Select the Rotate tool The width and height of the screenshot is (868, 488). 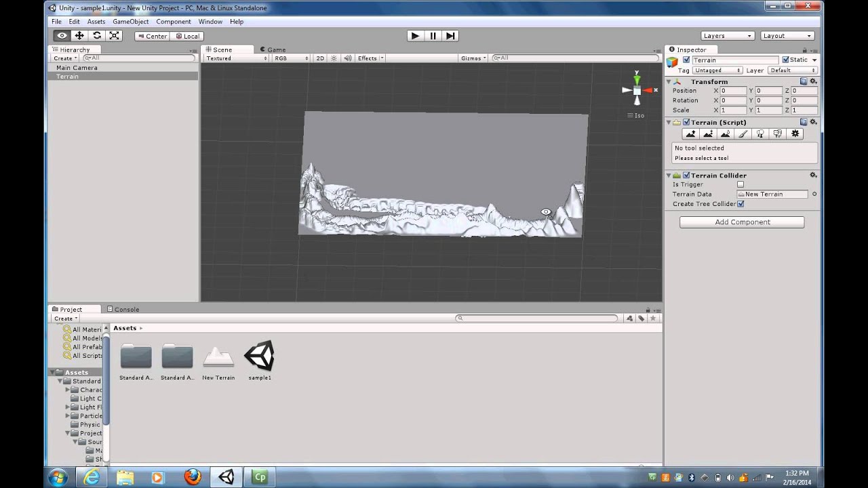coord(97,36)
